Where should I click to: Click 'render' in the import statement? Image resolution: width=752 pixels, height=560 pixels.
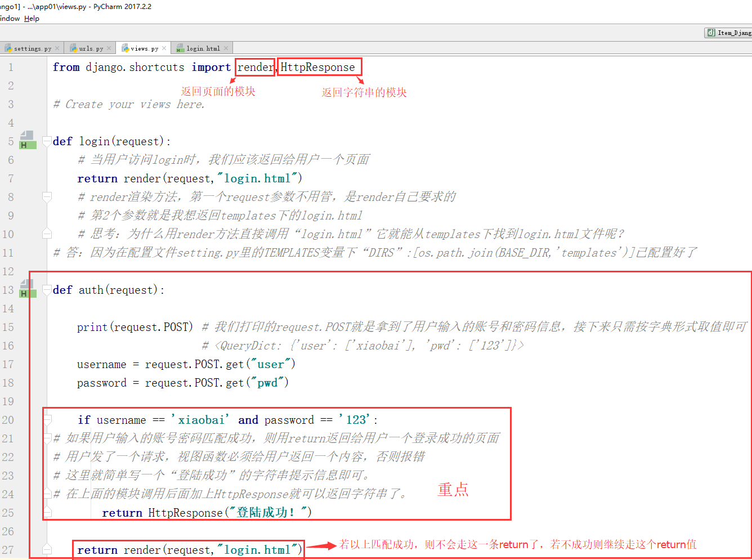[x=256, y=67]
